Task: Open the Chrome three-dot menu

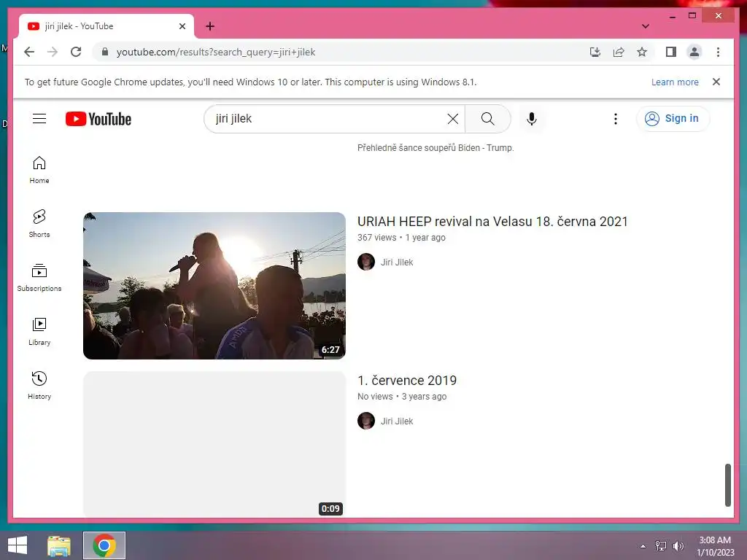Action: [718, 52]
